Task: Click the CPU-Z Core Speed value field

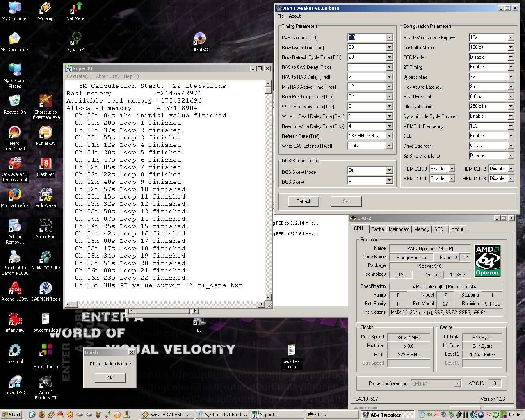Action: point(409,338)
